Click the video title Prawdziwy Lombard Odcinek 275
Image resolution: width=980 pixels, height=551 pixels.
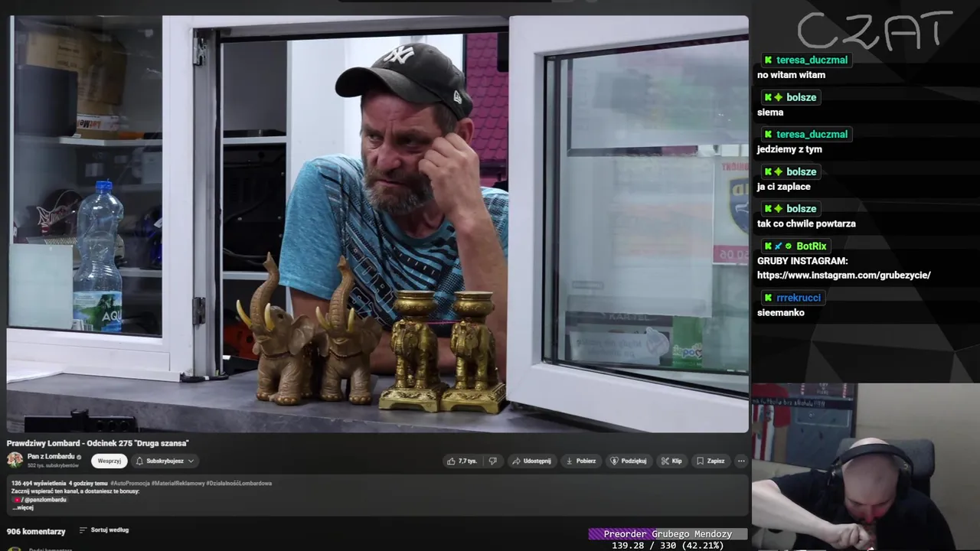98,443
